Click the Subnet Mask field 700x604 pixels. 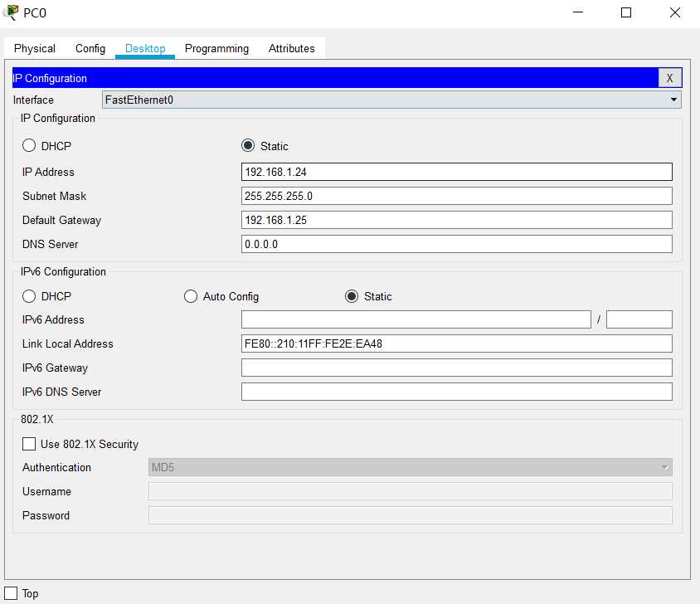457,196
